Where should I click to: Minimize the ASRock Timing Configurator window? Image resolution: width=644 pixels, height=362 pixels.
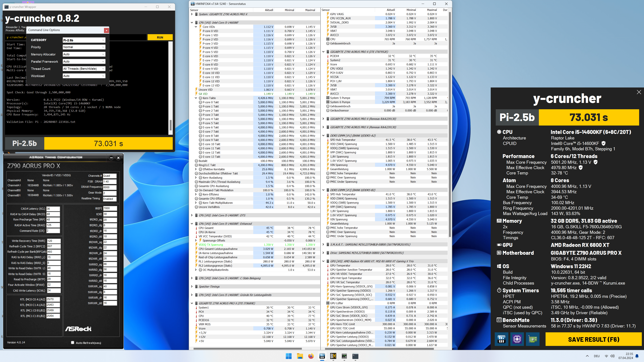111,158
